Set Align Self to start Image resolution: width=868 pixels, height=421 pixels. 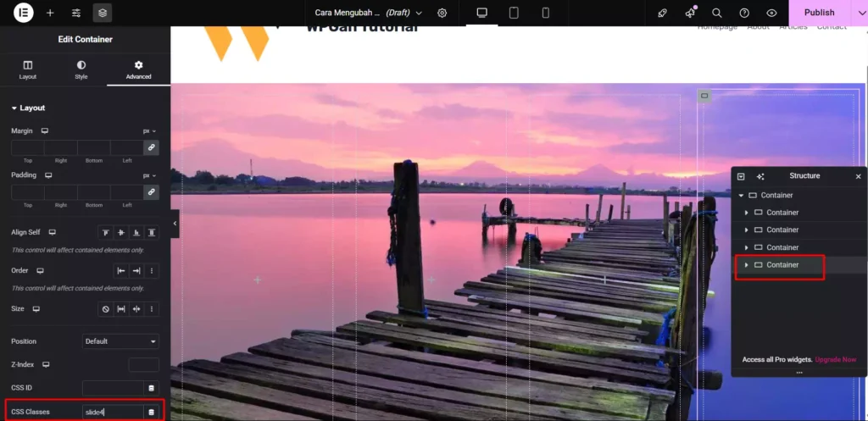point(106,233)
